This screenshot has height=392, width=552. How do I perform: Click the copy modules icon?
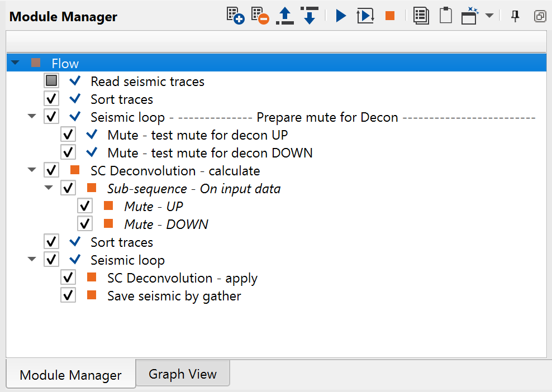tap(421, 16)
